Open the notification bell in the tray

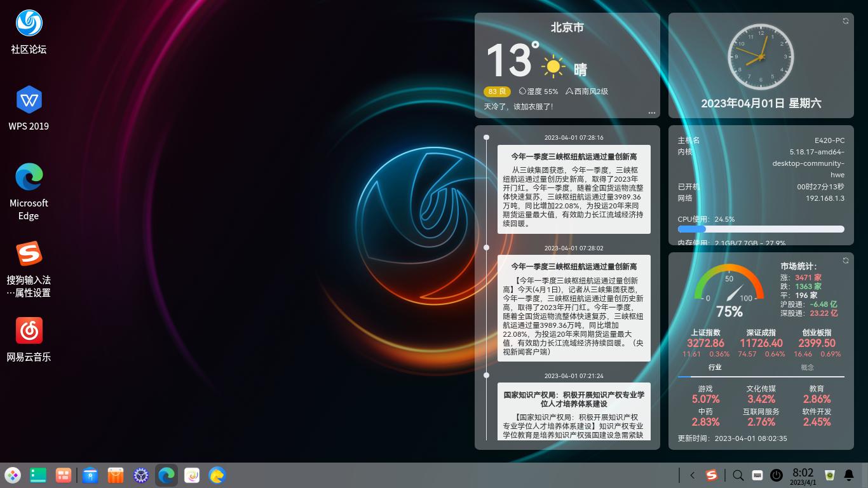tap(848, 475)
